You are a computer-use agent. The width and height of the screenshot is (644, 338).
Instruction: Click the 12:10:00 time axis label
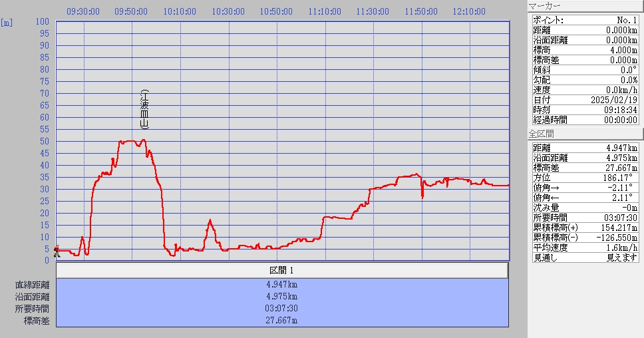click(469, 11)
